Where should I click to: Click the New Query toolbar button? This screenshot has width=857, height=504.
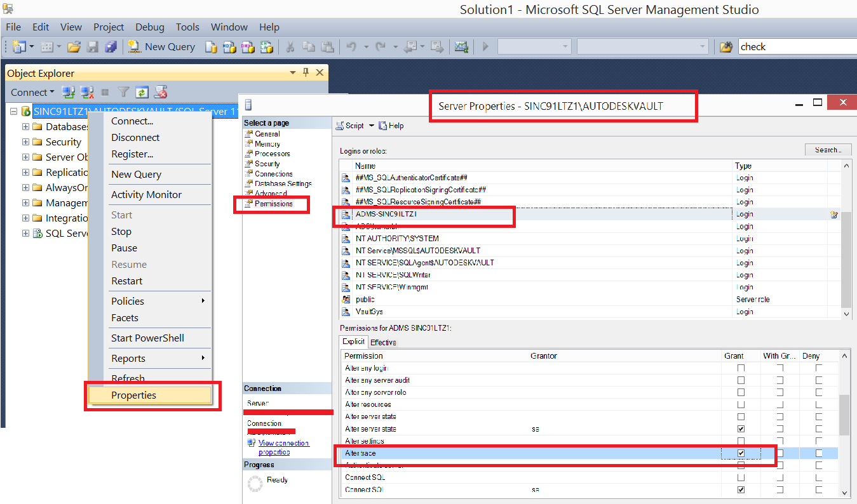[x=162, y=46]
